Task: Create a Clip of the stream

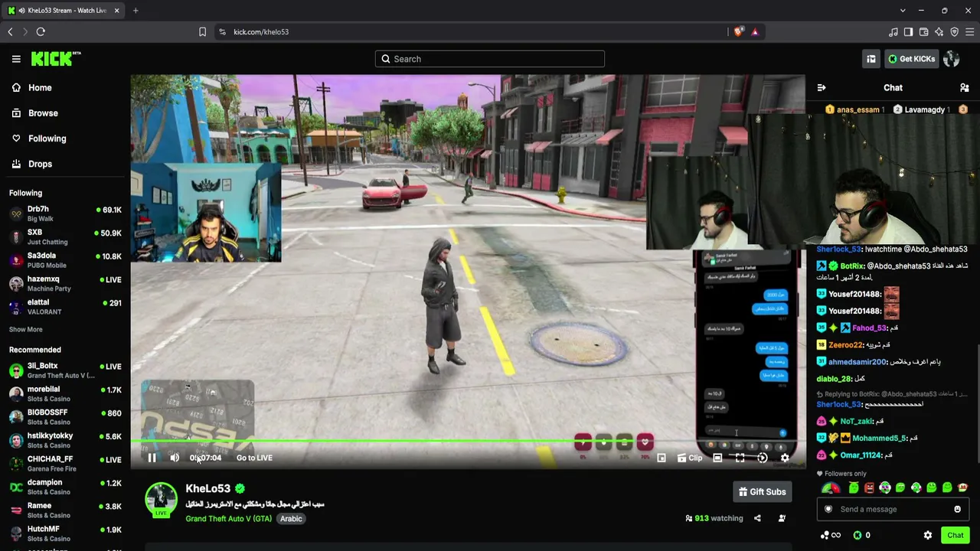Action: point(689,458)
